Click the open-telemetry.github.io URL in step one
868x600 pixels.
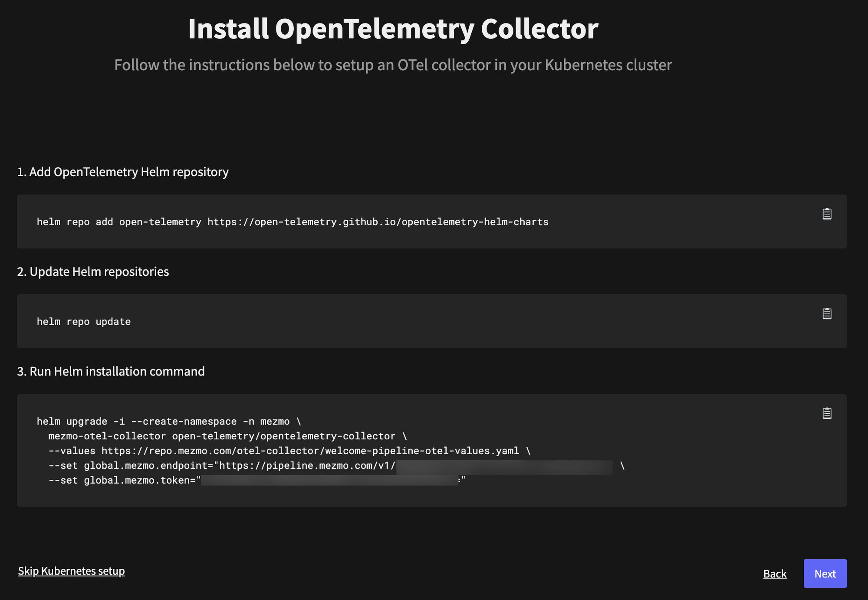(378, 222)
